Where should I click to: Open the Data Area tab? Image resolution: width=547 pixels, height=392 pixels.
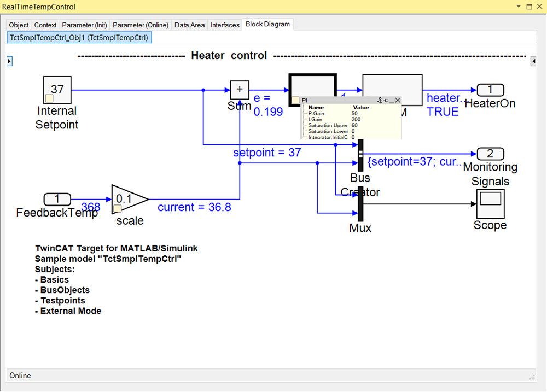coord(189,25)
